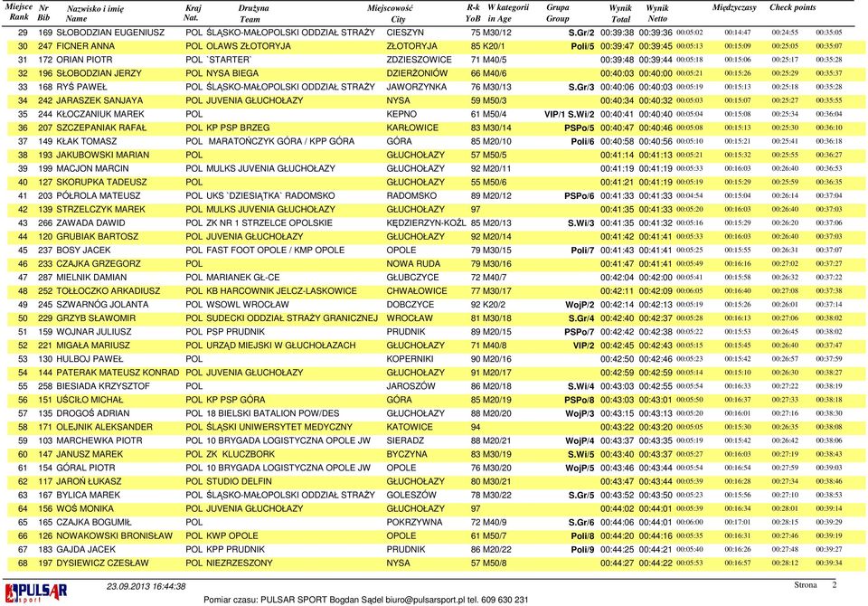The width and height of the screenshot is (868, 606).
Task: Click the timestamp 23.09.2013 16:44:38
Action: 146,587
